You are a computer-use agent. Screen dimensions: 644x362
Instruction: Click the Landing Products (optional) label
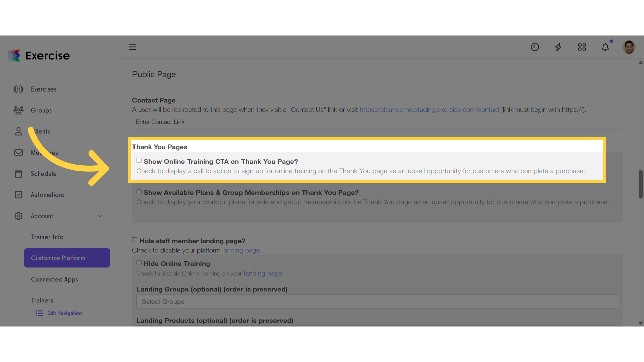point(215,321)
